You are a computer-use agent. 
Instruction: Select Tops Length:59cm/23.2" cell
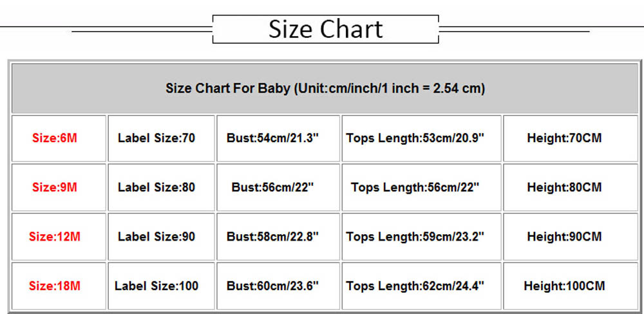[x=415, y=237]
